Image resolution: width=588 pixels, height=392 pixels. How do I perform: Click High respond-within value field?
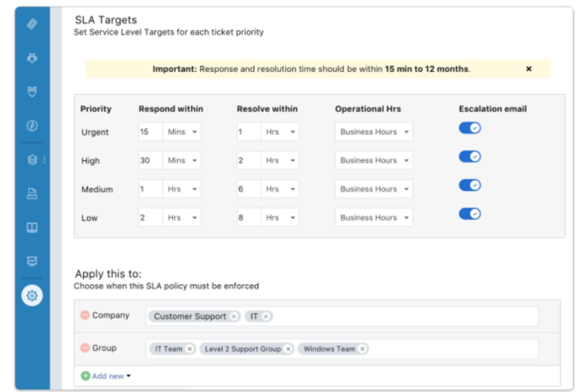(151, 160)
